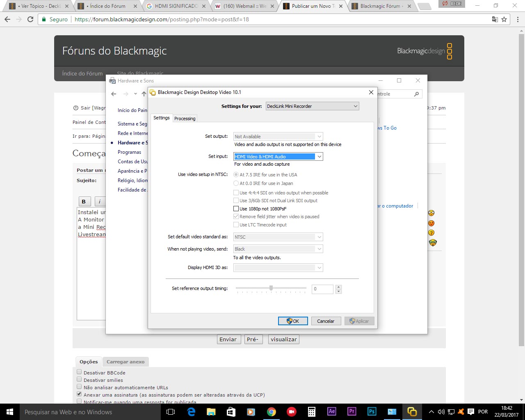Click the Cancelar button

pos(326,321)
